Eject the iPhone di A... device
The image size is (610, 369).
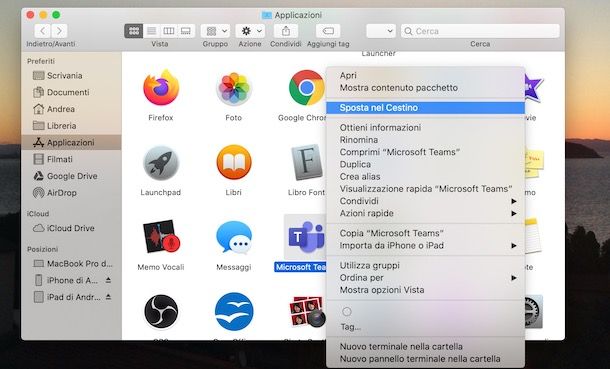pos(109,280)
